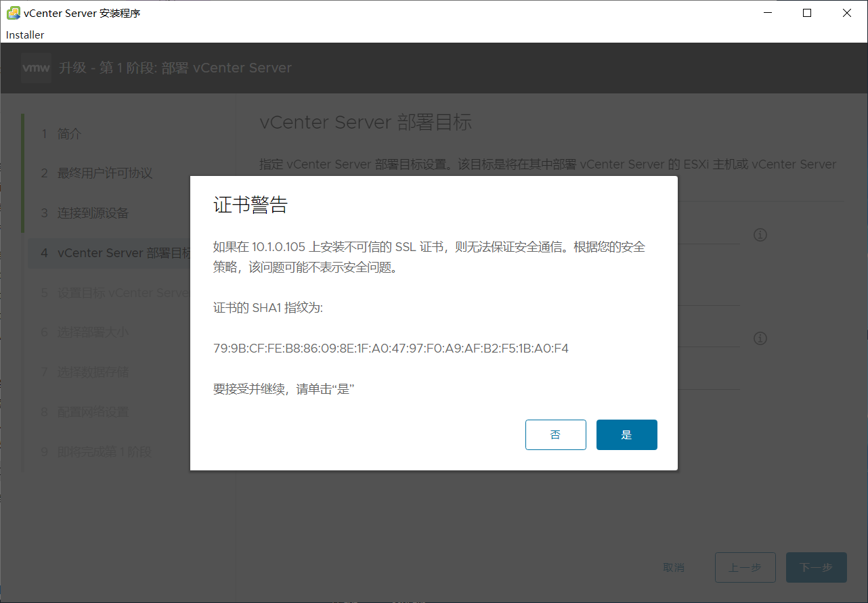Click the 下一步 button

click(x=816, y=567)
